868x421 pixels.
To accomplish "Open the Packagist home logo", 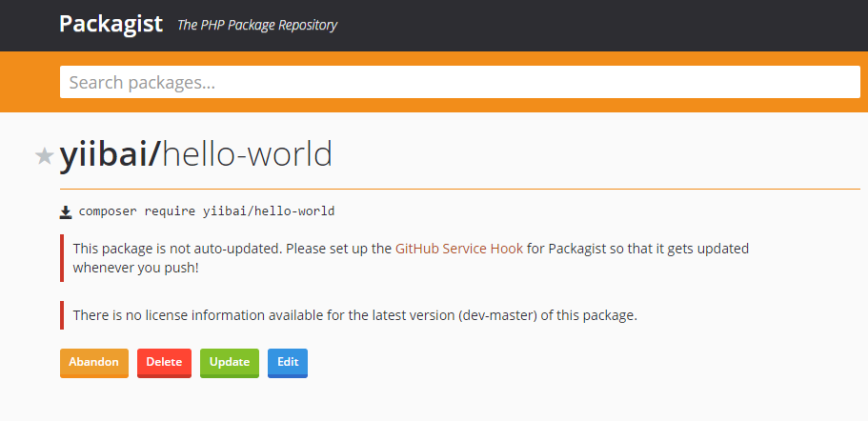I will pyautogui.click(x=111, y=24).
